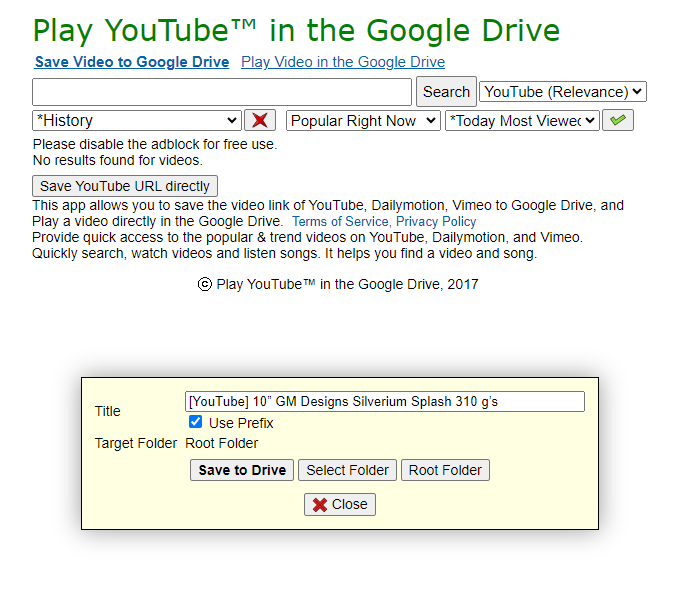Viewport: 681px width, 589px height.
Task: Click the 'No results found for videos.' message
Action: point(118,160)
